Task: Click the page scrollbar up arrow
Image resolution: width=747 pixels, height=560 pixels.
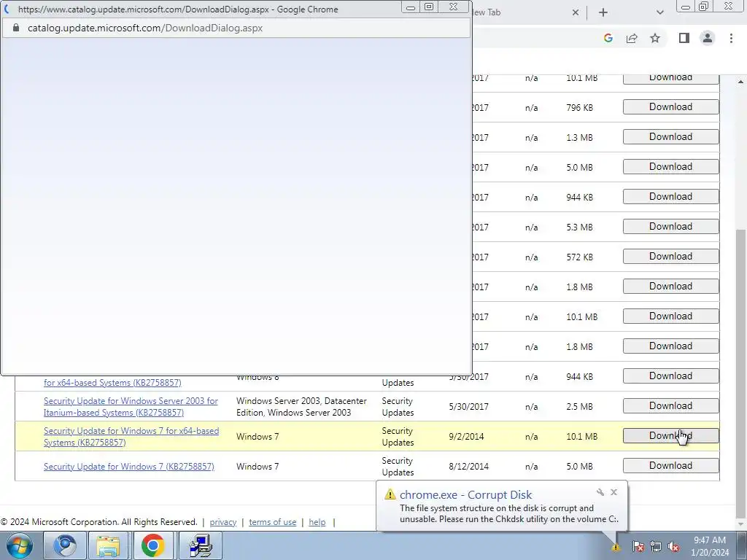Action: point(740,82)
